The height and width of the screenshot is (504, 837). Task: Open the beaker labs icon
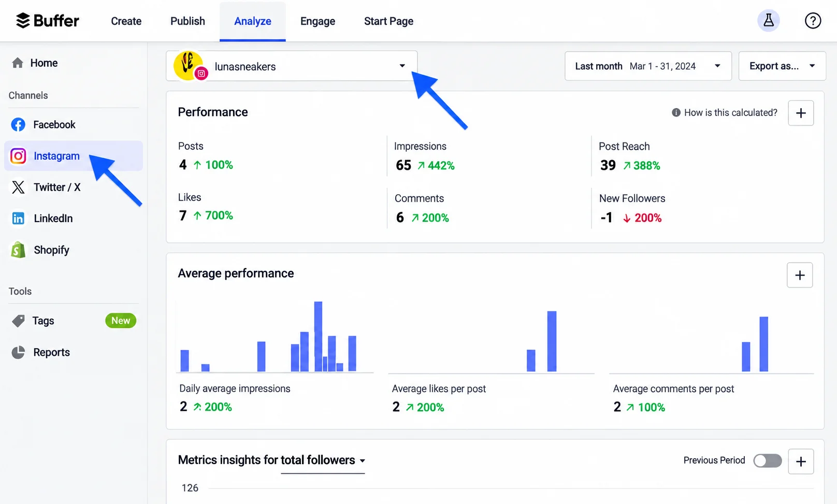coord(769,21)
